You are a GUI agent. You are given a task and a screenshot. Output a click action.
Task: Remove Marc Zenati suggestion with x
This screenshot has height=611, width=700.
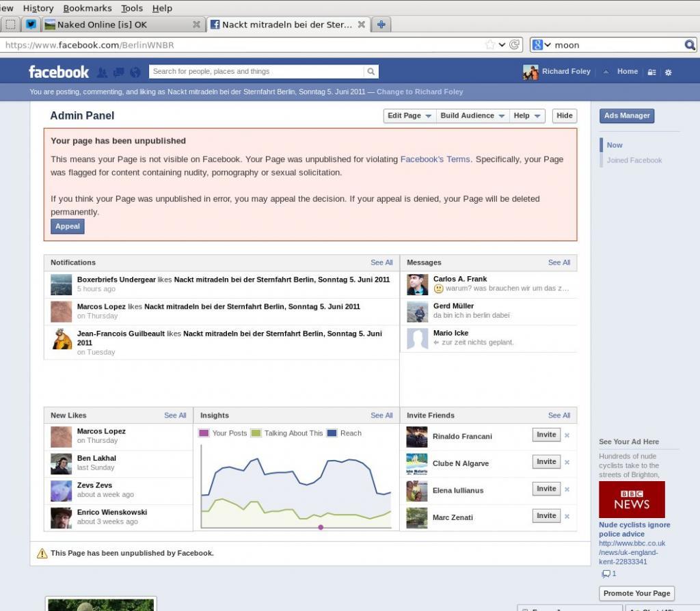567,517
